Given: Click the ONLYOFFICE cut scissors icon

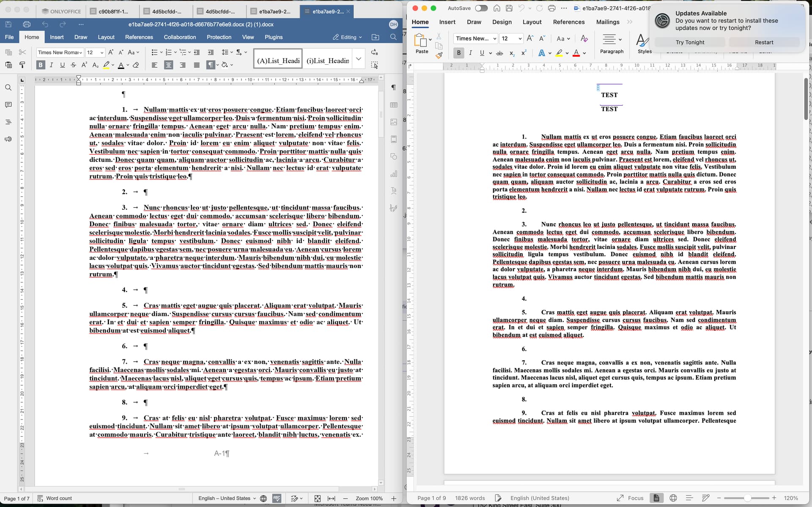Looking at the screenshot, I should point(22,52).
